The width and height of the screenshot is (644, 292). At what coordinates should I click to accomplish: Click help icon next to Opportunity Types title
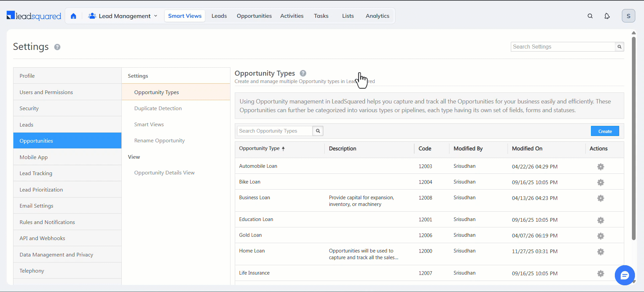(303, 73)
